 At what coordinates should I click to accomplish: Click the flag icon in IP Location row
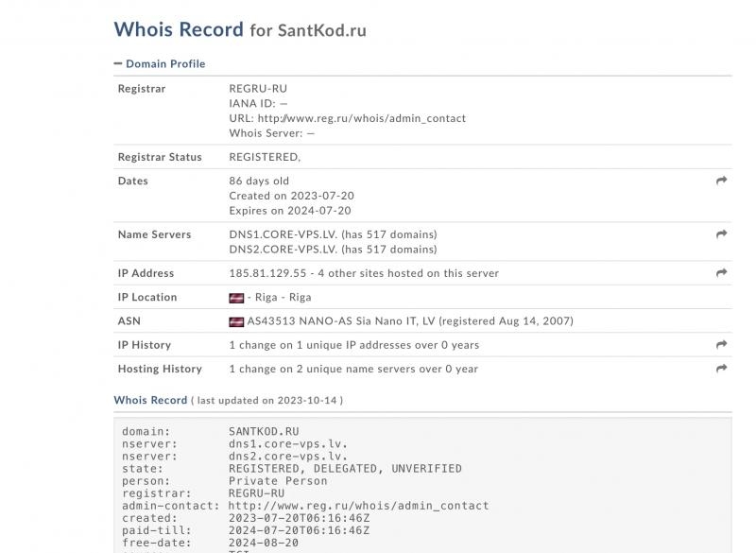(236, 298)
